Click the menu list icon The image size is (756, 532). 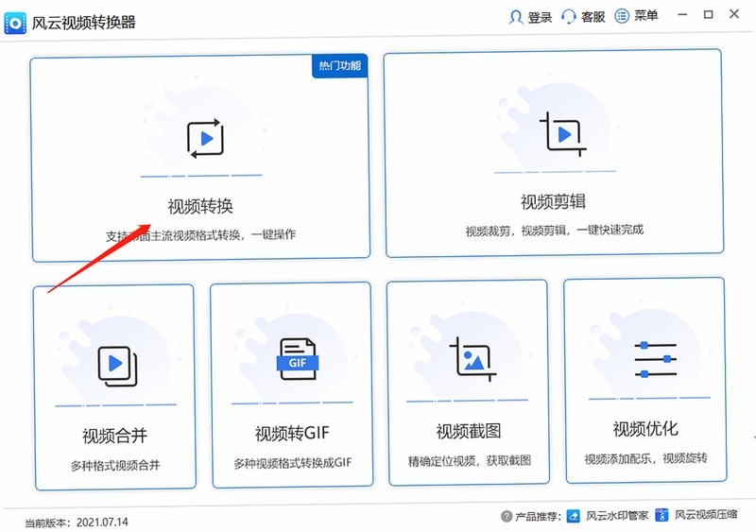(x=622, y=16)
